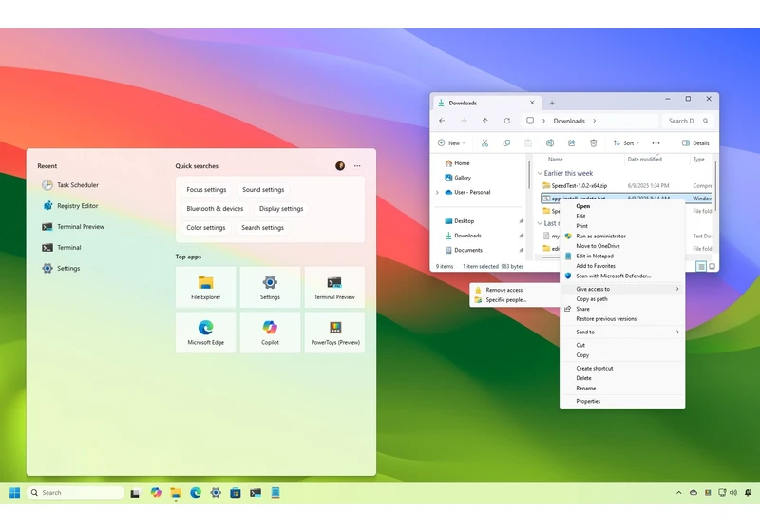This screenshot has width=760, height=532.
Task: Open the New dropdown in Explorer
Action: click(451, 142)
